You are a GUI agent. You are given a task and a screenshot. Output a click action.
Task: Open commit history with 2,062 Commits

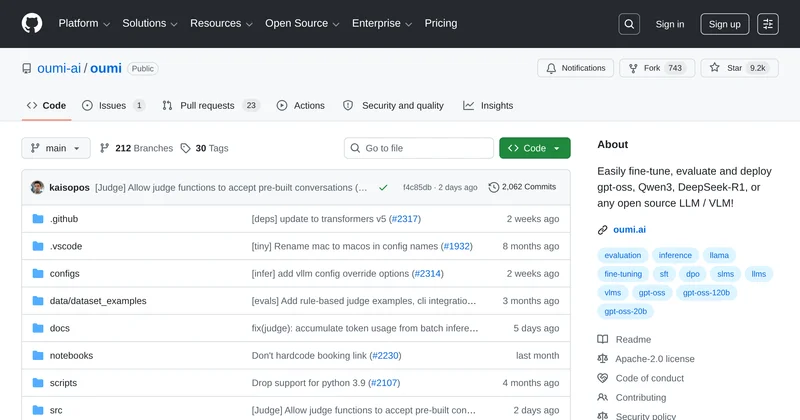(x=522, y=187)
